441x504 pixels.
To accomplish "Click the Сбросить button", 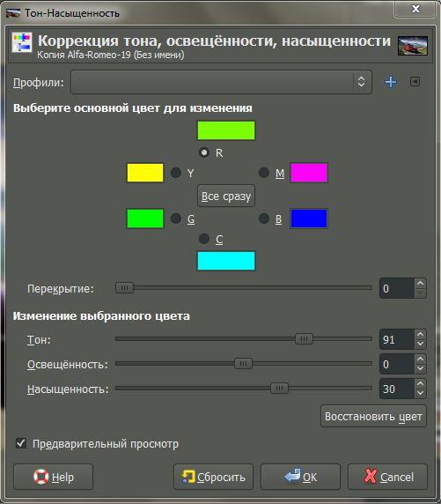I will coord(214,477).
